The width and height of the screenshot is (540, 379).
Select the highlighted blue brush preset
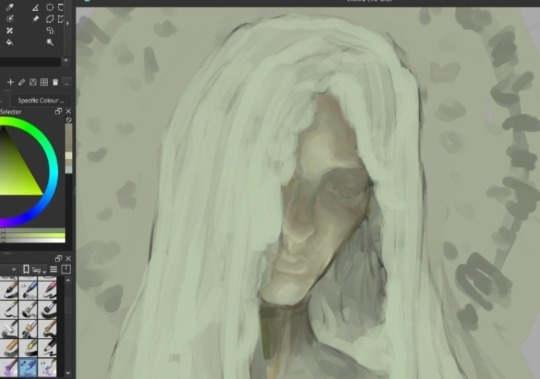28,367
